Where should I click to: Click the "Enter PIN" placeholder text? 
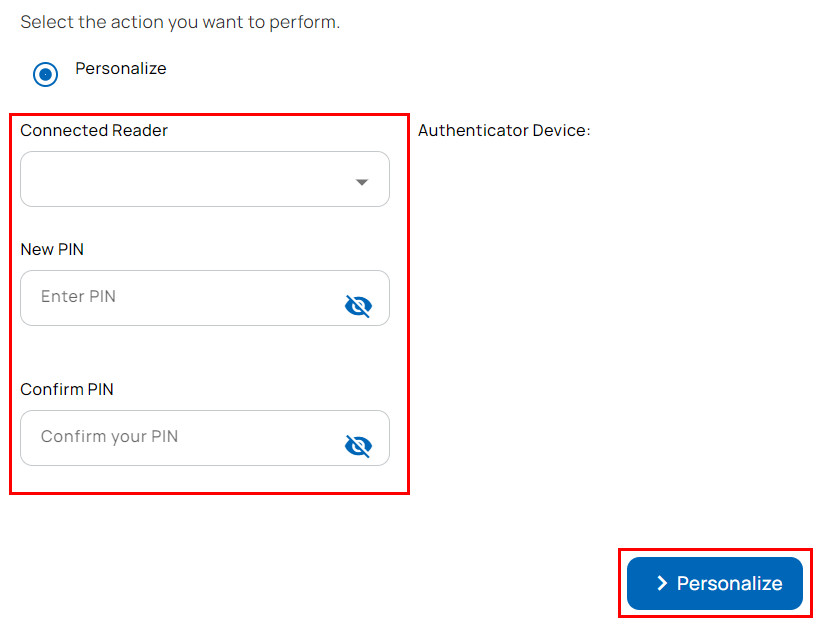click(78, 297)
